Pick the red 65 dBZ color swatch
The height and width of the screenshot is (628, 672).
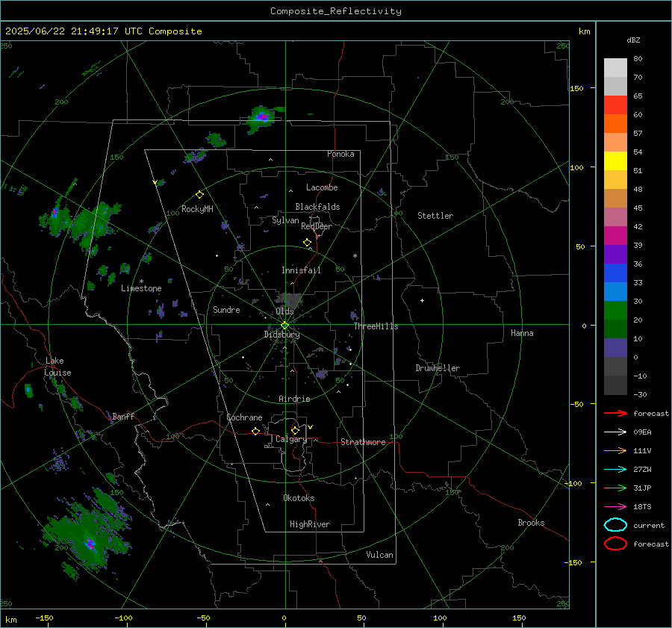(615, 105)
